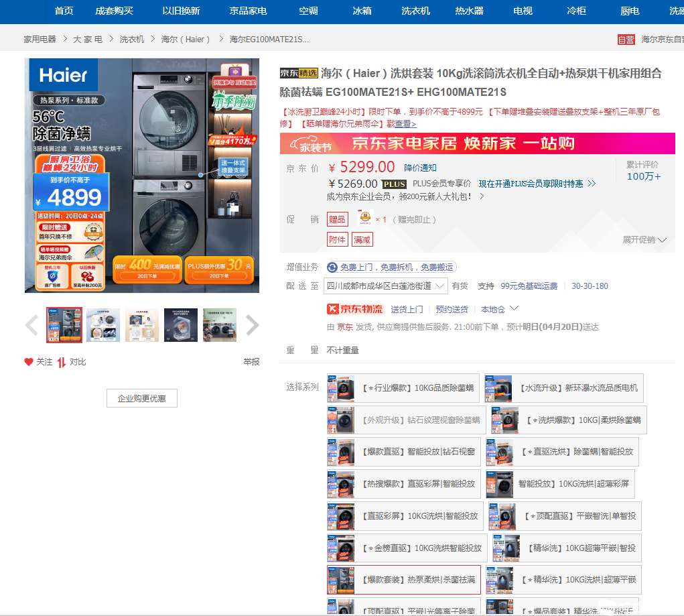
Task: Click the 送货上门 delivery link
Action: (x=407, y=309)
